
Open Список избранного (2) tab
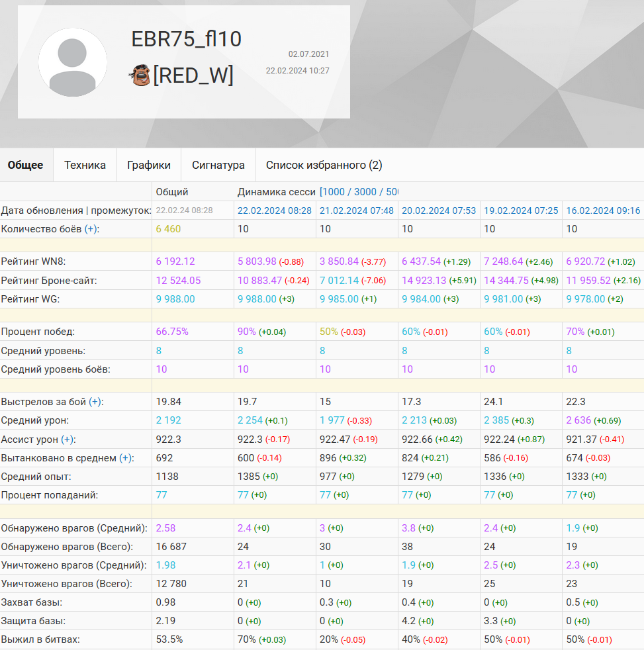[324, 165]
